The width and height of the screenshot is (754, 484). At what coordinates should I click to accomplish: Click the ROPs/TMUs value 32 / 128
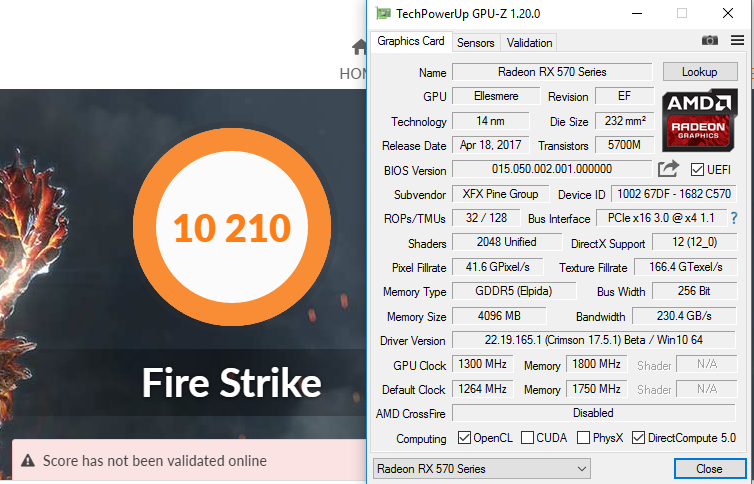486,218
